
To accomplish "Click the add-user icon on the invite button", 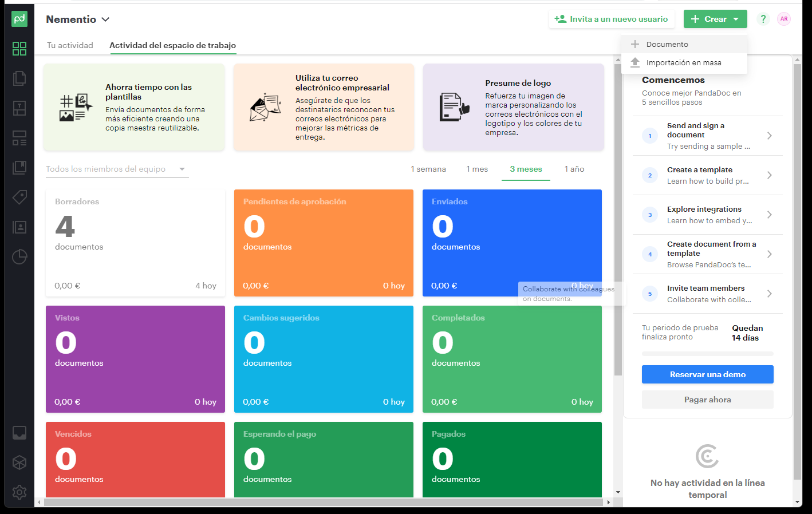I will coord(560,19).
